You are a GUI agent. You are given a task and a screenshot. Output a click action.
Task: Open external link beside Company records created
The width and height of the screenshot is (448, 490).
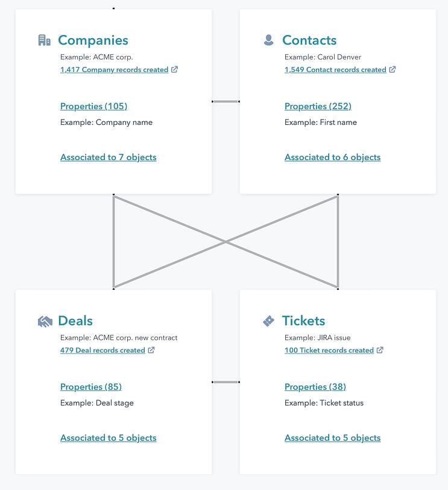pyautogui.click(x=175, y=69)
